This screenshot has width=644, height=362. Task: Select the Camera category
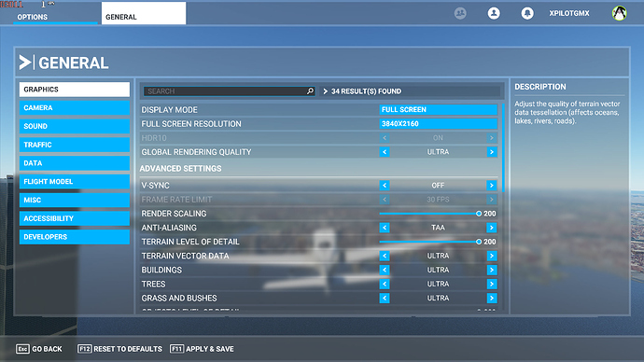click(75, 108)
